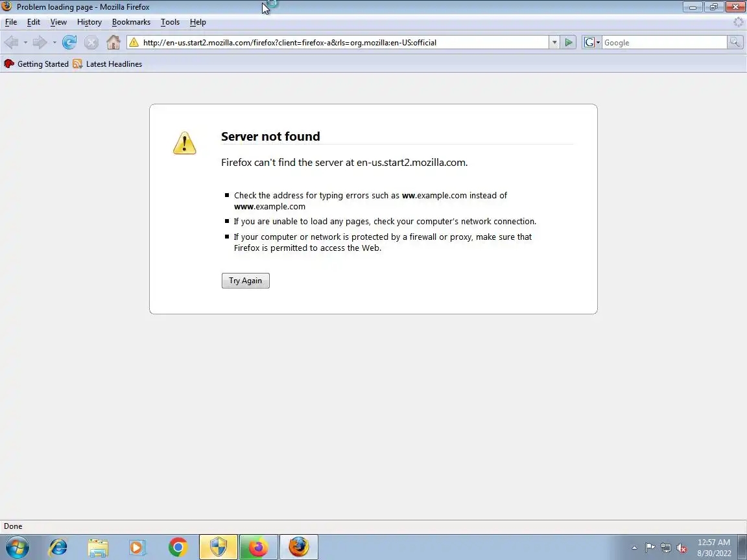The height and width of the screenshot is (560, 747).
Task: Click the text about en-us.start2.mozilla.com
Action: coord(344,163)
